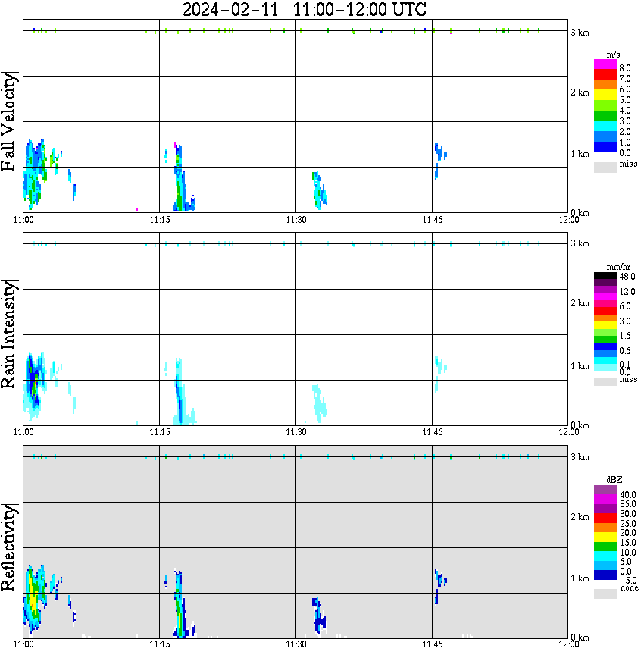Screen dimensions: 644x658
Task: Click the 11:00 tick under the Reflectivity plot
Action: [x=23, y=644]
